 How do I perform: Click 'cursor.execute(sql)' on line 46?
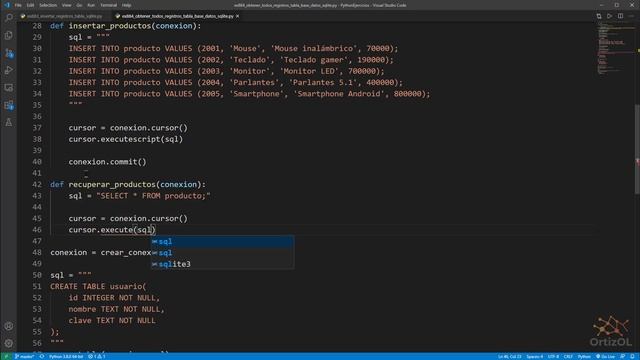click(112, 230)
